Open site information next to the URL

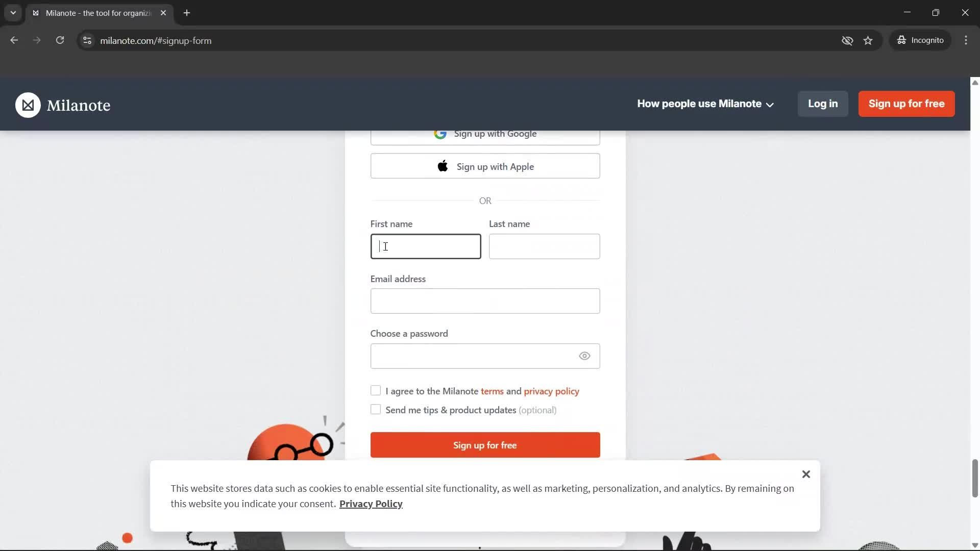(87, 40)
